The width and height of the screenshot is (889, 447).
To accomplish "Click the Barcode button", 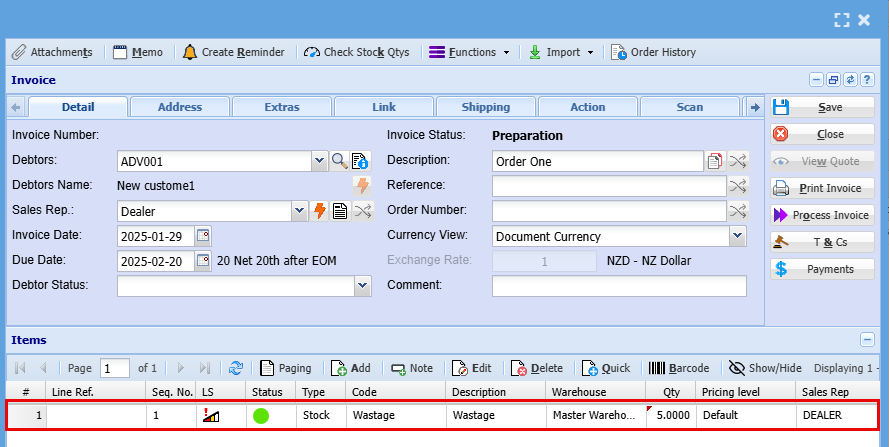I will point(679,368).
